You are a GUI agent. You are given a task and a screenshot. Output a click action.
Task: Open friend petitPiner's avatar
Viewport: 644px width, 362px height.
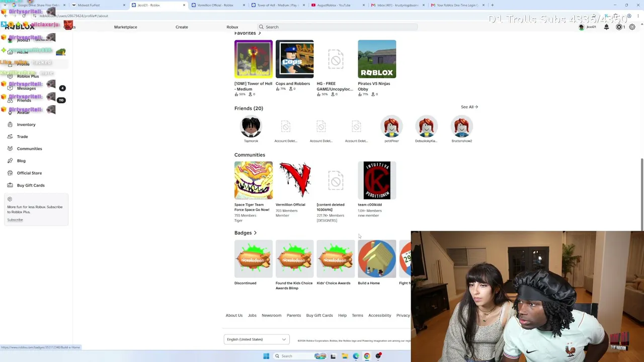[x=391, y=127]
